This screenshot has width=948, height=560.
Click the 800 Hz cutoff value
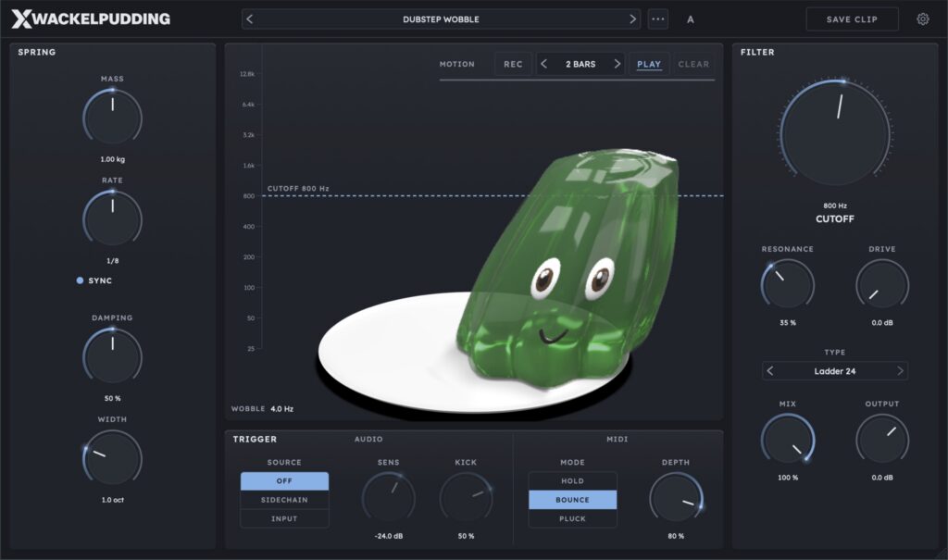tap(835, 205)
